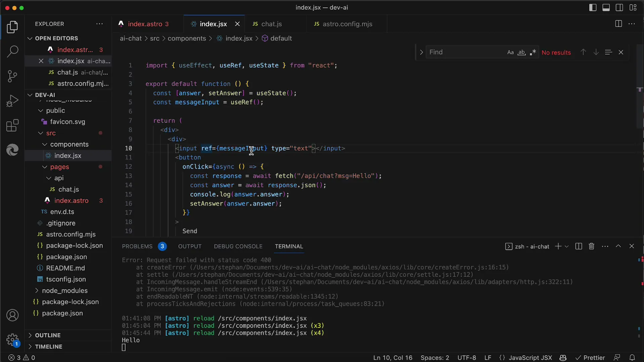Open terminal panel more actions menu
This screenshot has height=362, width=644.
coord(605,246)
